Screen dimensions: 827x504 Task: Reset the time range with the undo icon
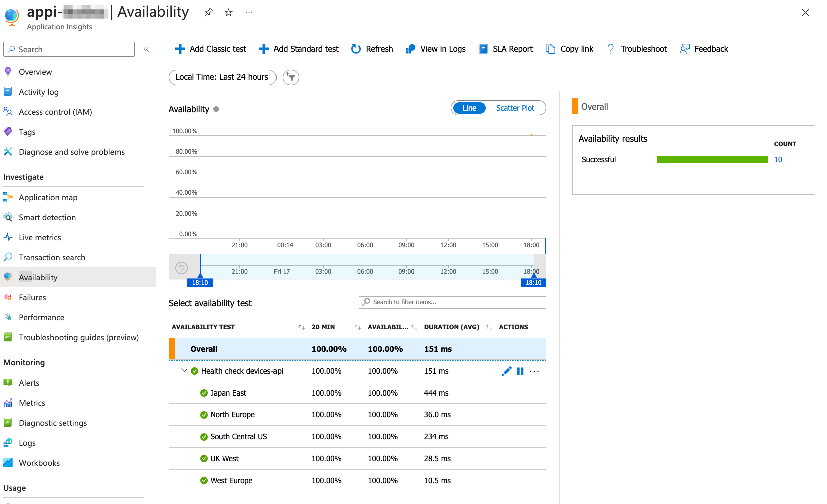(x=181, y=268)
